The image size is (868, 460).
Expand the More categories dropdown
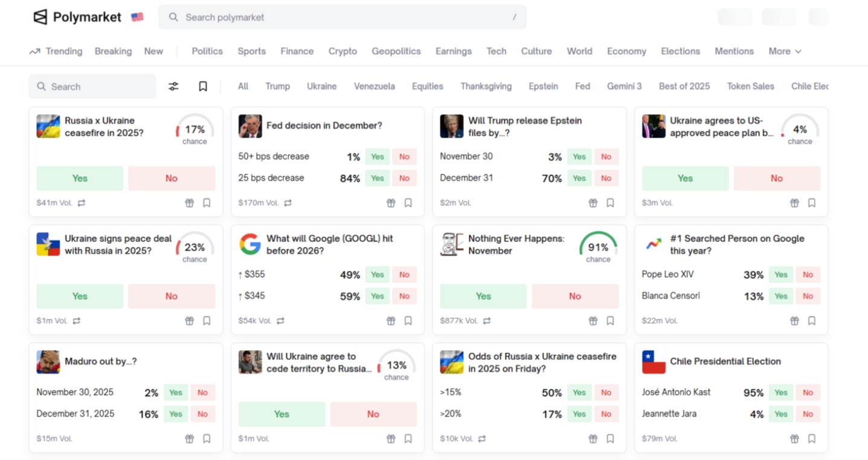coord(785,51)
